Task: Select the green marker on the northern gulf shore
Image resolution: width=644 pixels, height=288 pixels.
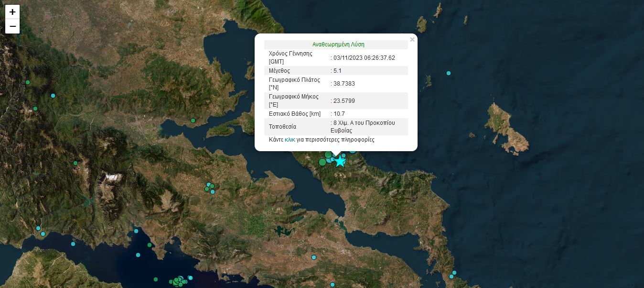Action: (193, 121)
